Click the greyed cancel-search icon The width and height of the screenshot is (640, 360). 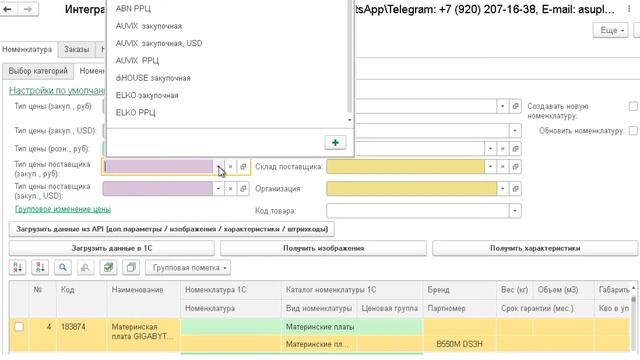85,267
